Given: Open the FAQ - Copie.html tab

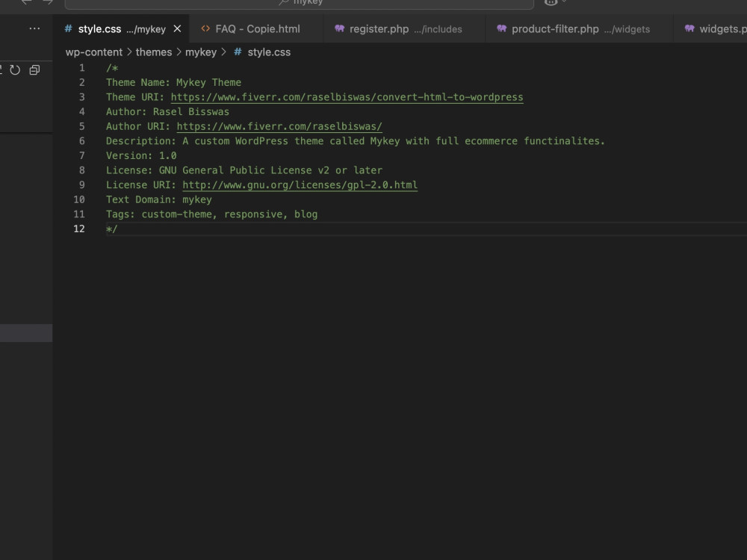Looking at the screenshot, I should [256, 29].
